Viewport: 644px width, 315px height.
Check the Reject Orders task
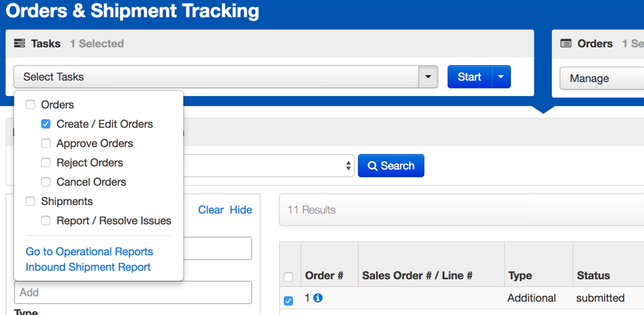pyautogui.click(x=46, y=163)
